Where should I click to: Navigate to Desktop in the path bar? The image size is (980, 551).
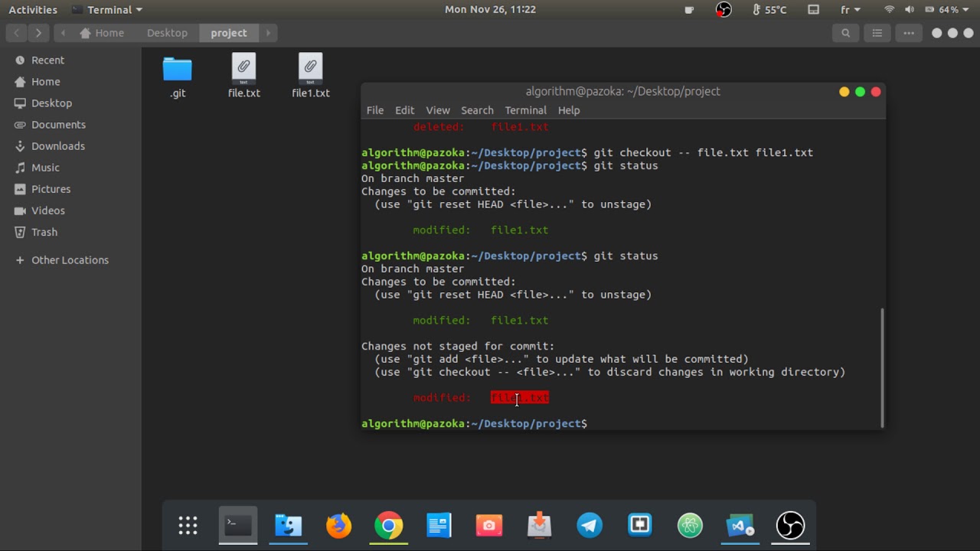[x=167, y=33]
